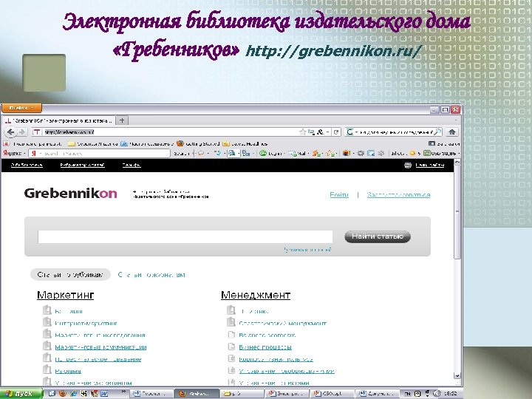Open Управление проектами rubric

point(274,383)
